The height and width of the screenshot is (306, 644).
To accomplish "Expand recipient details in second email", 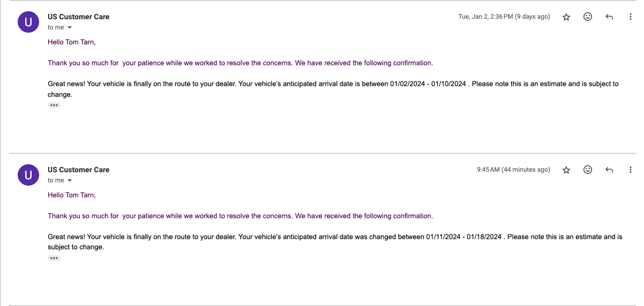I will click(70, 180).
